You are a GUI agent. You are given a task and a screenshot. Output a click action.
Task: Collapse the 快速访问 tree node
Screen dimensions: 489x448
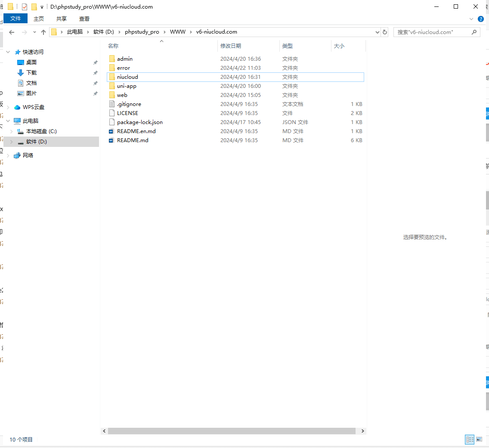tap(8, 52)
